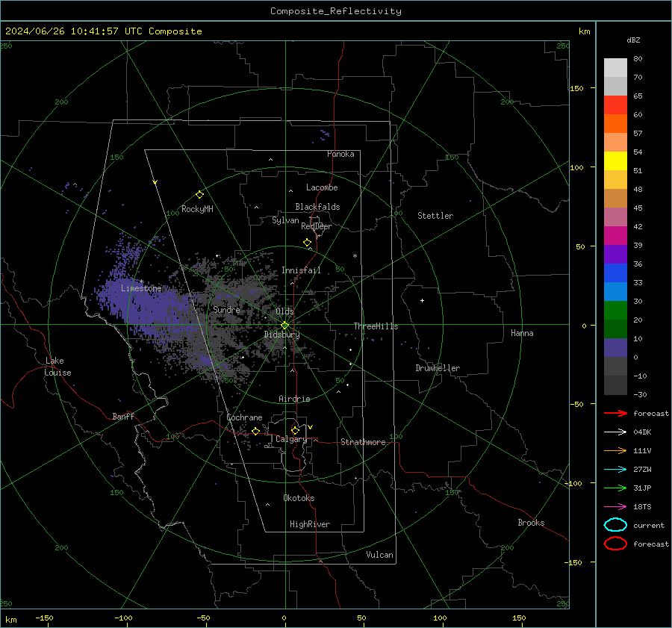Click the red forecast ellipse icon
672x628 pixels.
615,544
